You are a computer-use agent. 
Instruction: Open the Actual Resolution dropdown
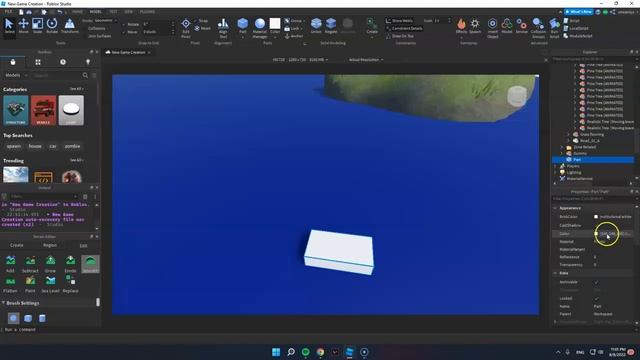click(x=366, y=60)
